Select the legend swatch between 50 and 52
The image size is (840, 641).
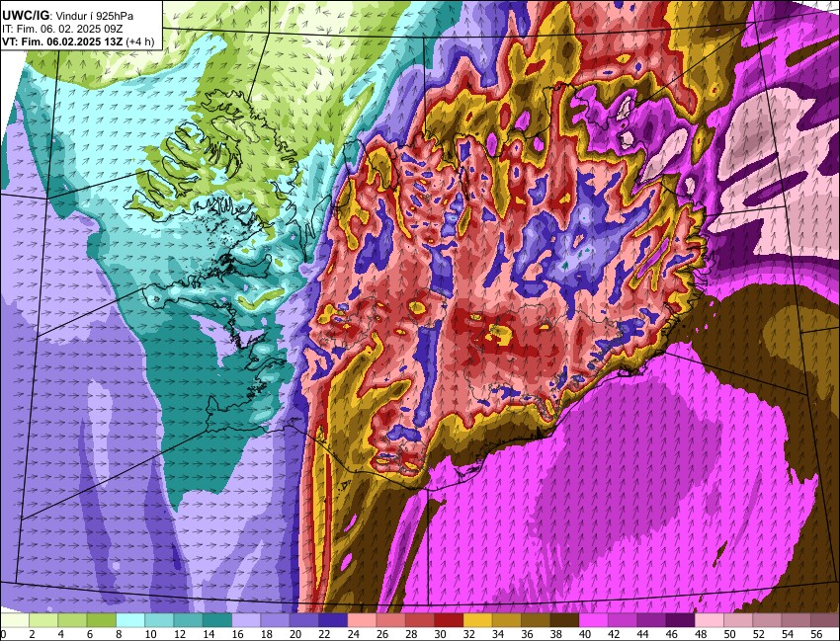click(738, 620)
